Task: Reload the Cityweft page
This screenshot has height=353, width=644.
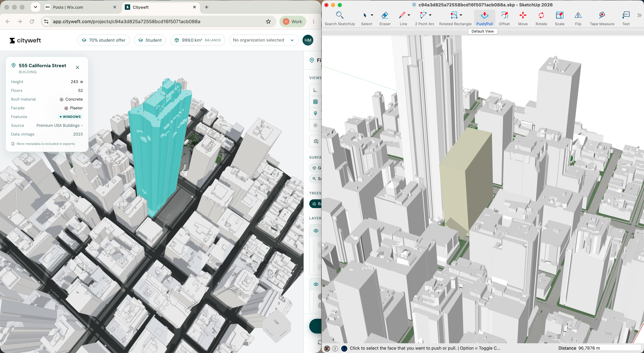Action: (32, 21)
